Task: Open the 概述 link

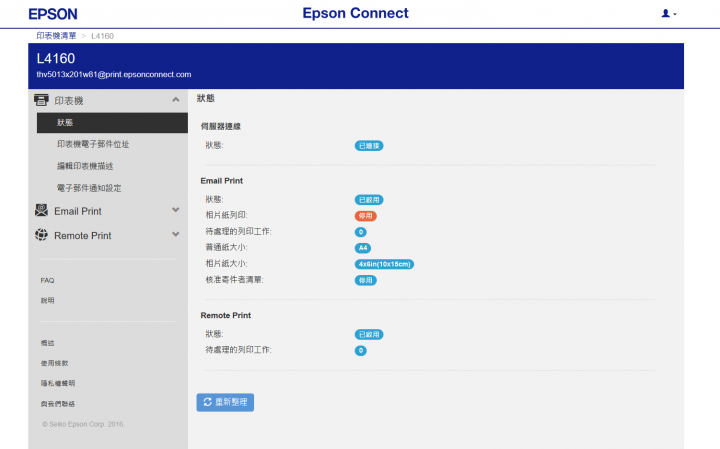Action: (47, 343)
